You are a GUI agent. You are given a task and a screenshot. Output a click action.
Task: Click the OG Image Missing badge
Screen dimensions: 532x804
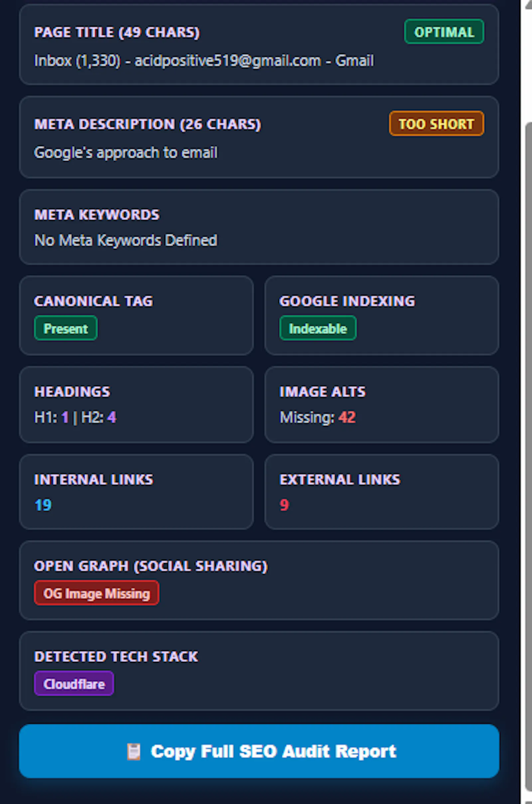[x=96, y=593]
